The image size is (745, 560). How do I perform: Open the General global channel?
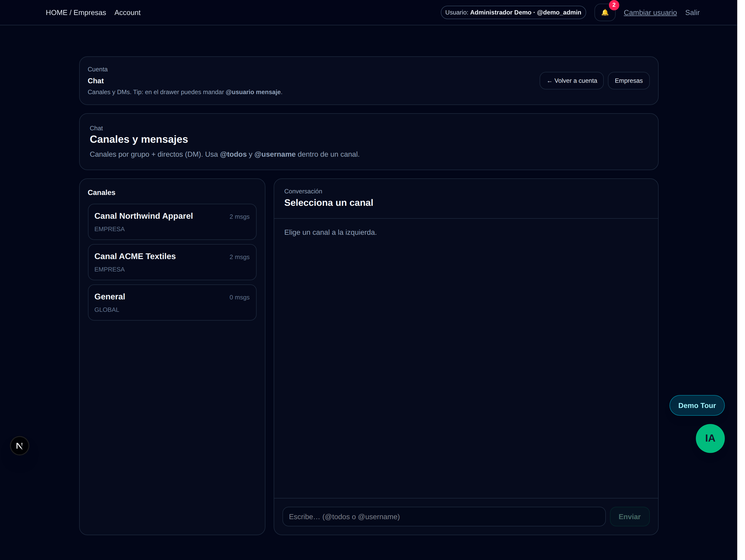tap(172, 302)
